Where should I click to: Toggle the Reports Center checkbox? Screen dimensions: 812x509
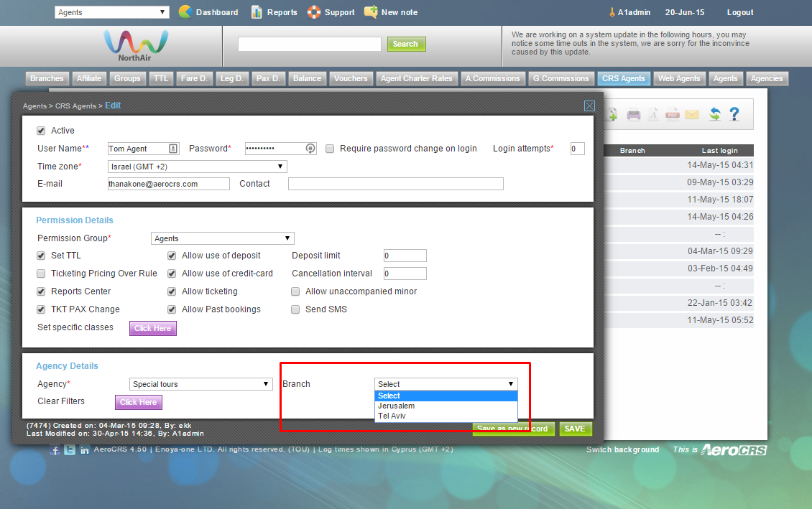click(41, 291)
